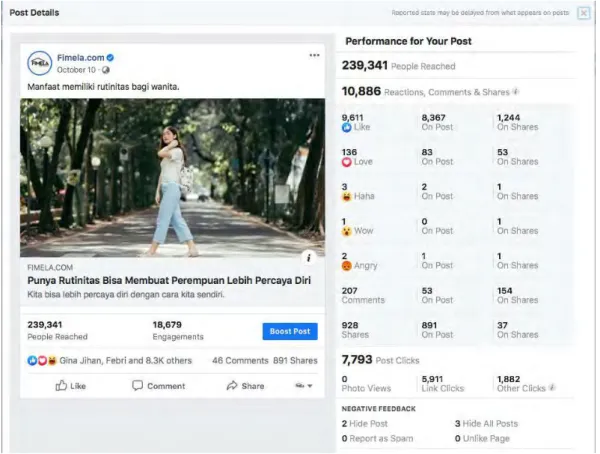The image size is (600, 454).
Task: Click the globe privacy icon beside October 10
Action: coord(106,70)
